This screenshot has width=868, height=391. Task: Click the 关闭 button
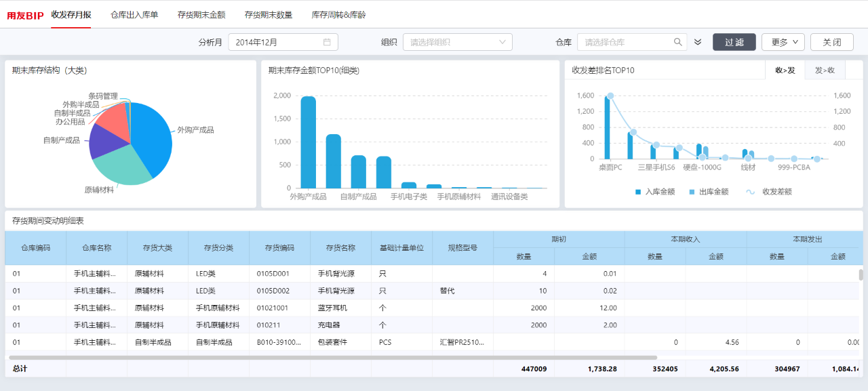[x=832, y=42]
